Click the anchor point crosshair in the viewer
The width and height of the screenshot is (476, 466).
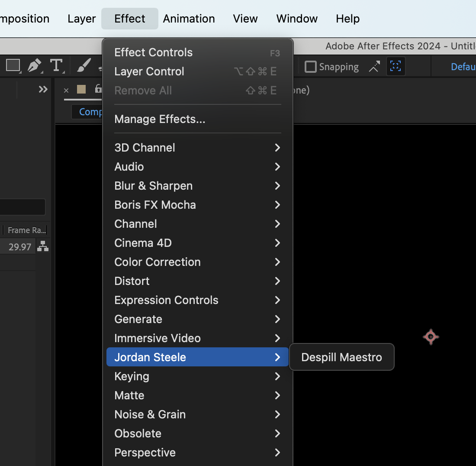[431, 337]
